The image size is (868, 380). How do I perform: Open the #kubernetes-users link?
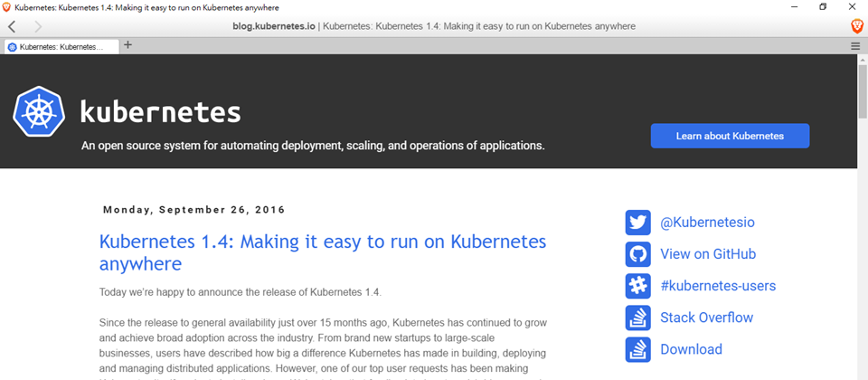pos(718,286)
